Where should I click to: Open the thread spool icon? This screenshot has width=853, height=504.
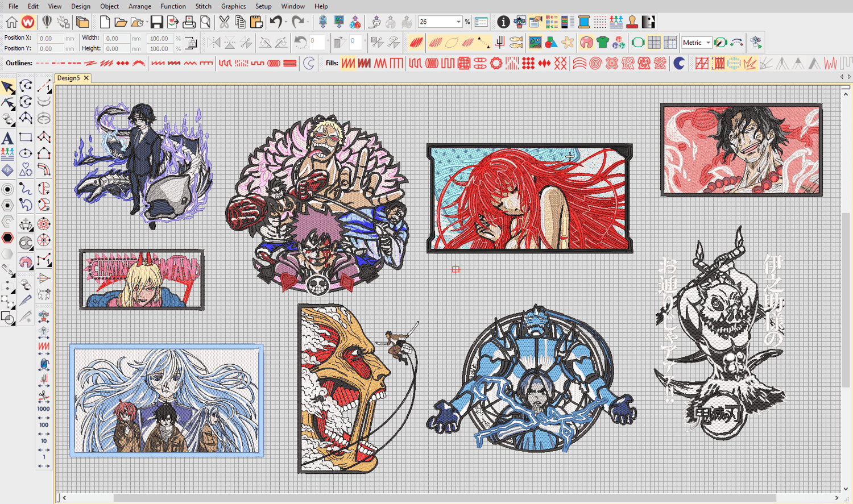(x=583, y=22)
